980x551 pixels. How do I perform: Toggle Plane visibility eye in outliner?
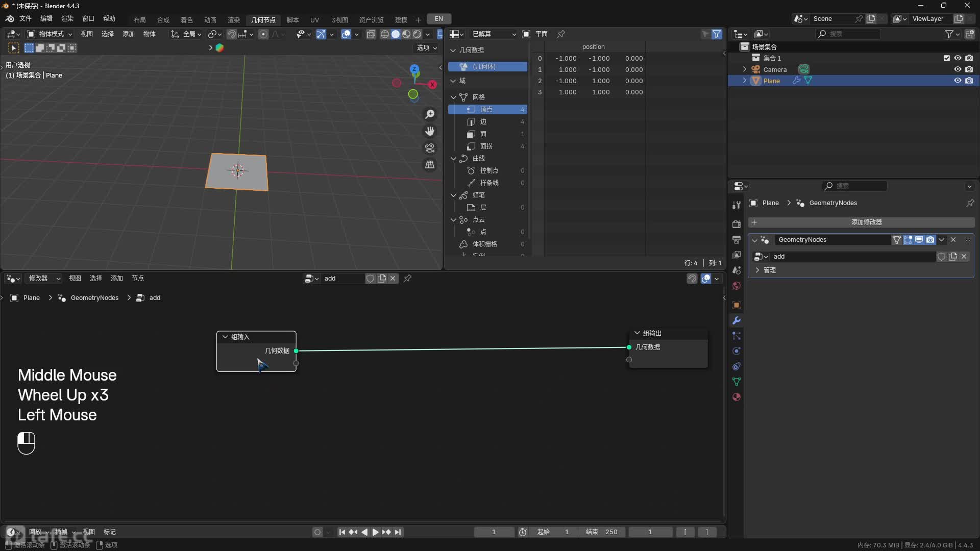click(958, 81)
